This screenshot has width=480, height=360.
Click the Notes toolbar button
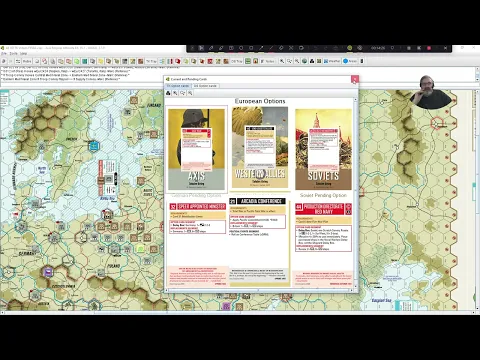pos(268,61)
